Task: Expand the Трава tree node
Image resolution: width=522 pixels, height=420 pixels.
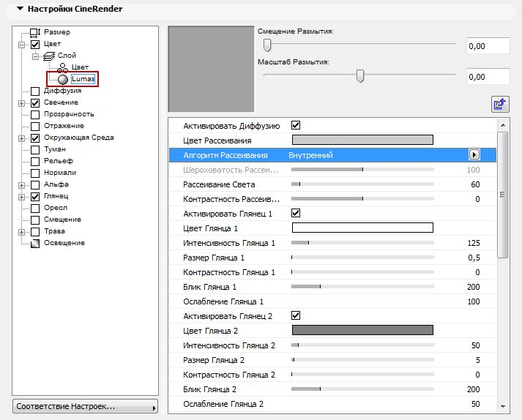Action: tap(22, 232)
